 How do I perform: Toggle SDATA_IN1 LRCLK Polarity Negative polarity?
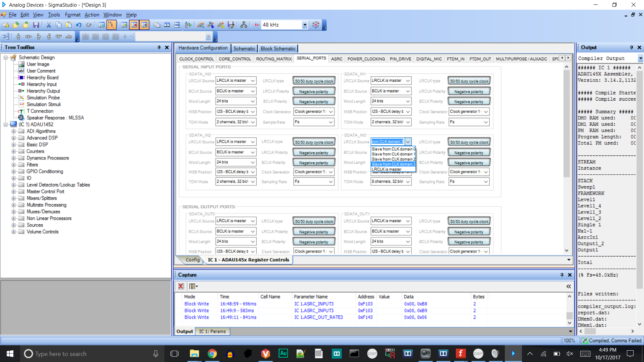click(x=469, y=91)
